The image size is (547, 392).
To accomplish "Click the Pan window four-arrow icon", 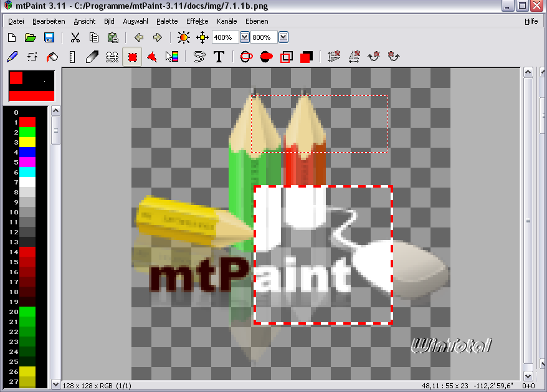I will click(202, 37).
